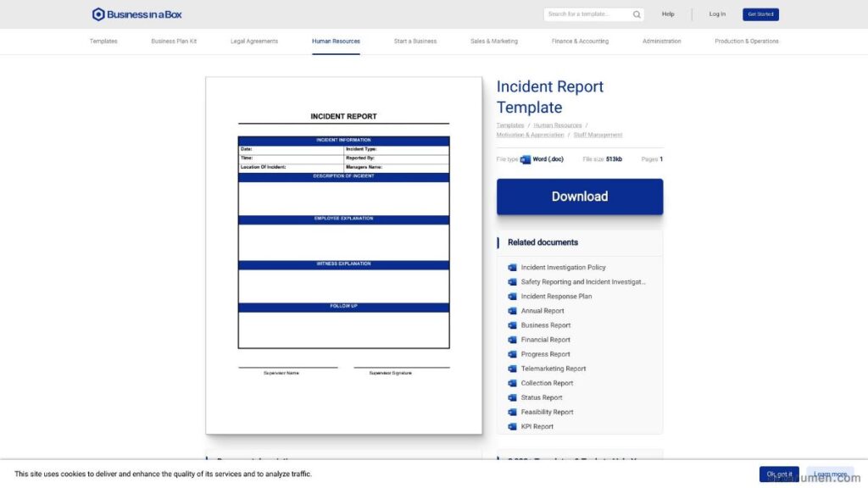868x488 pixels.
Task: Click the Word icon beside Incident Investigation Policy
Action: point(511,267)
